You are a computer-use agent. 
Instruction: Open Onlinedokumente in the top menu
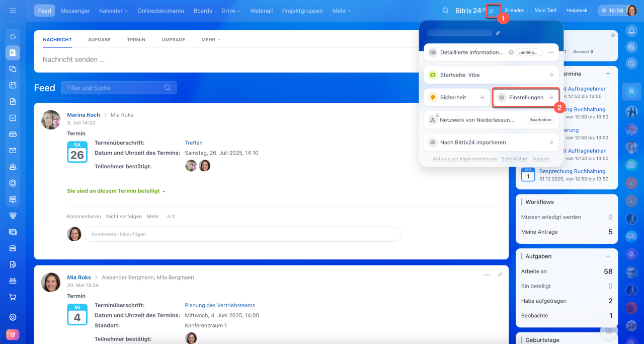160,11
